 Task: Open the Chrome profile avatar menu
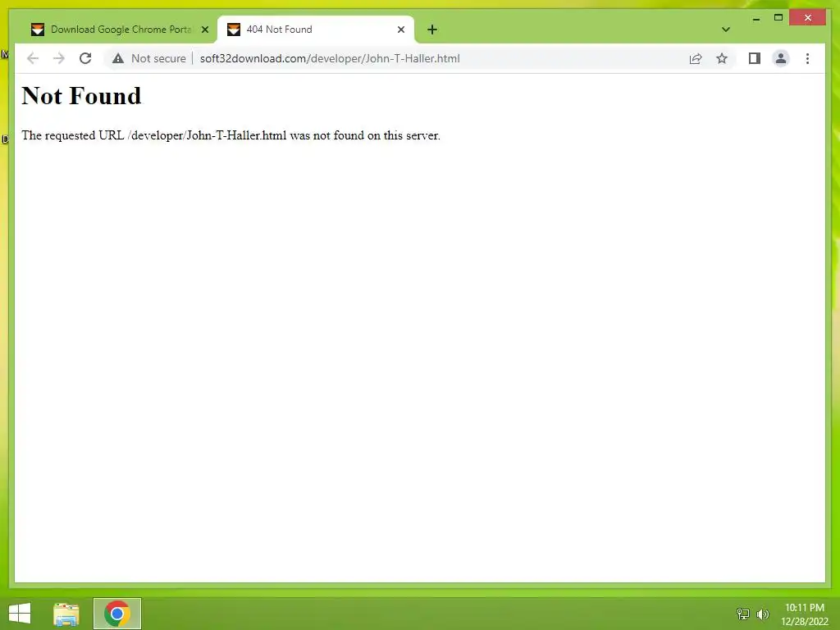point(781,58)
